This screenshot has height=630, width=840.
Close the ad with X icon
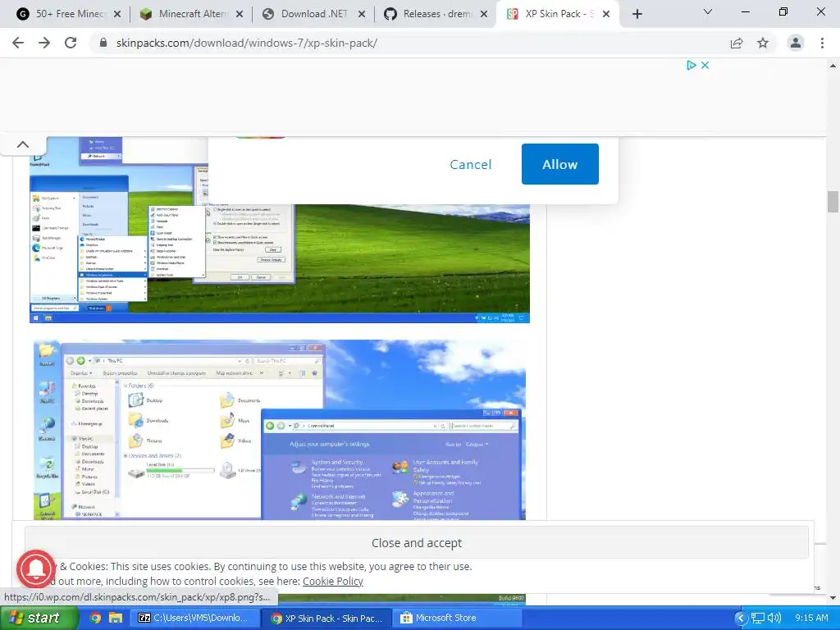coord(705,66)
